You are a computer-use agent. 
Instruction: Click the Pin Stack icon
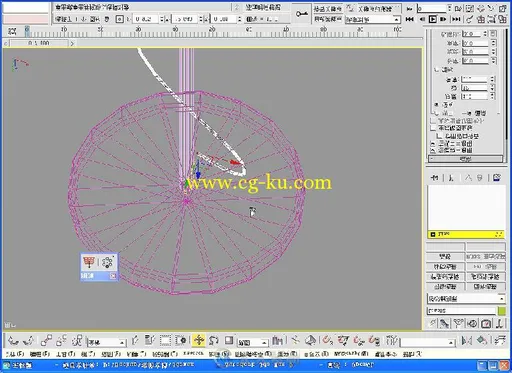434,178
